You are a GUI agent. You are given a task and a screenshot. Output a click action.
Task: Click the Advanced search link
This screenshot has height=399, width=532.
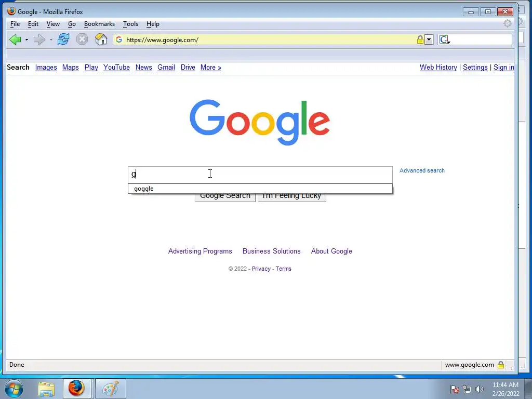(422, 170)
